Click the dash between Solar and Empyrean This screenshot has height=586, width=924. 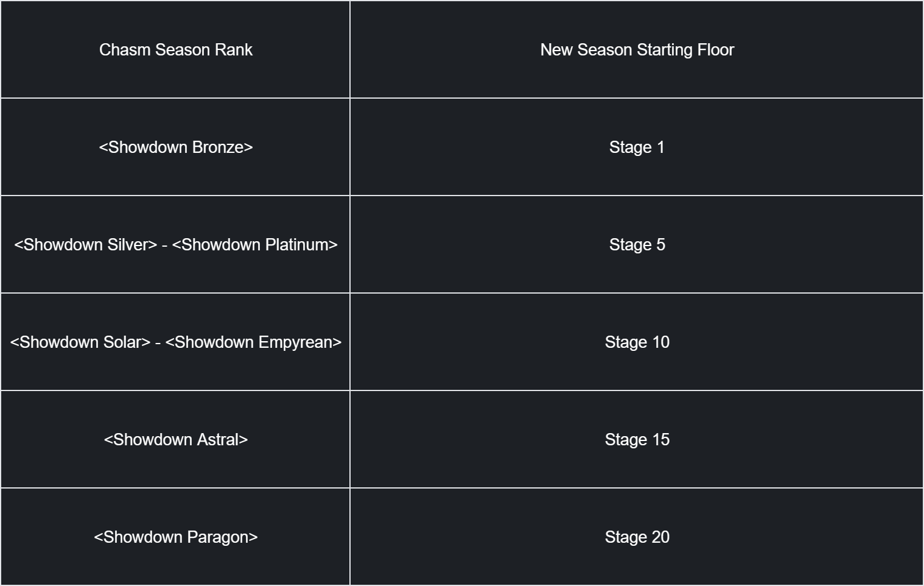pyautogui.click(x=158, y=343)
